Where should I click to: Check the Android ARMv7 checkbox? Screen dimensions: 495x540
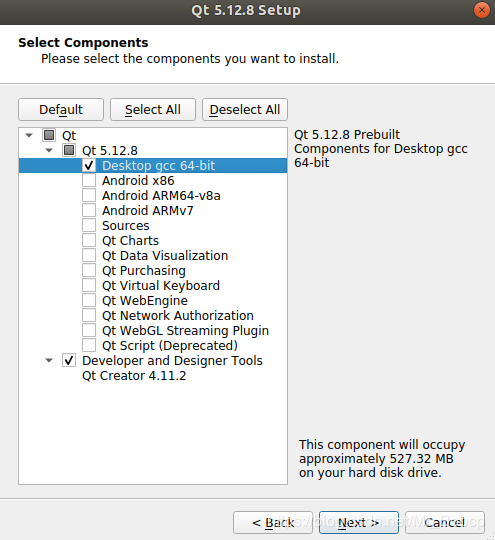coord(89,210)
